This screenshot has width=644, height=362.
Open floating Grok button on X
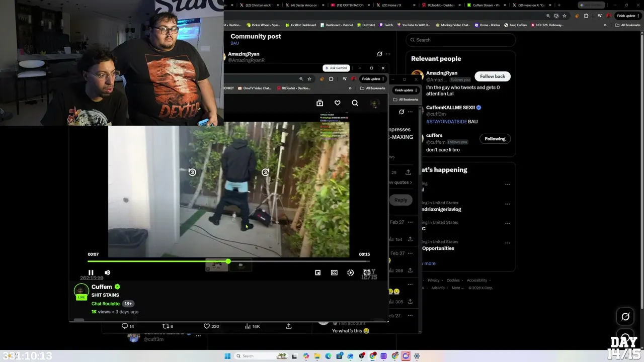click(625, 317)
